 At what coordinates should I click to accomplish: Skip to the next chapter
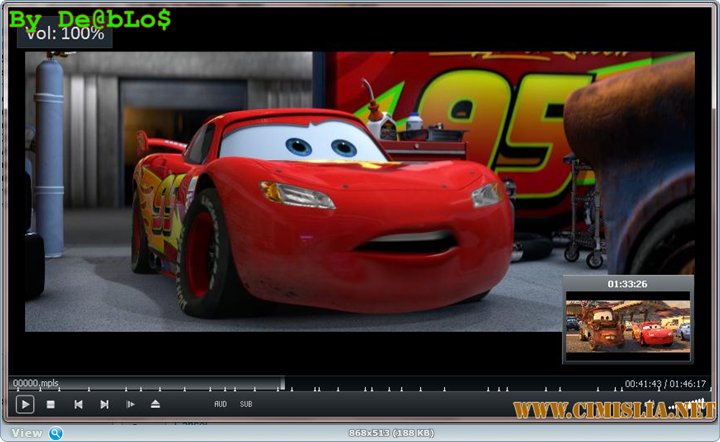(104, 404)
